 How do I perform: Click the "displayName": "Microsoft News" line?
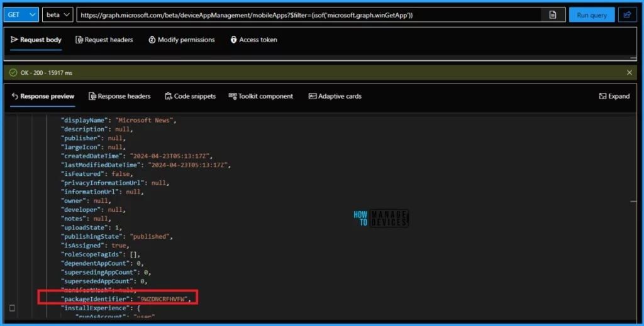(x=119, y=121)
